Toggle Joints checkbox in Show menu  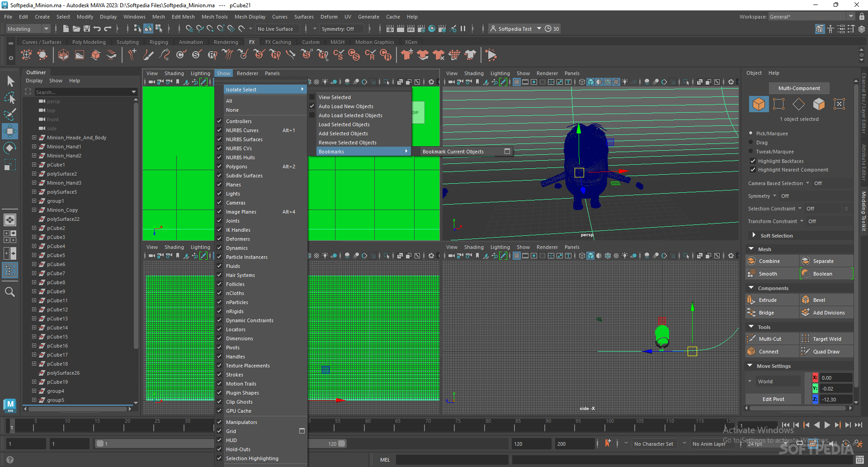click(219, 221)
